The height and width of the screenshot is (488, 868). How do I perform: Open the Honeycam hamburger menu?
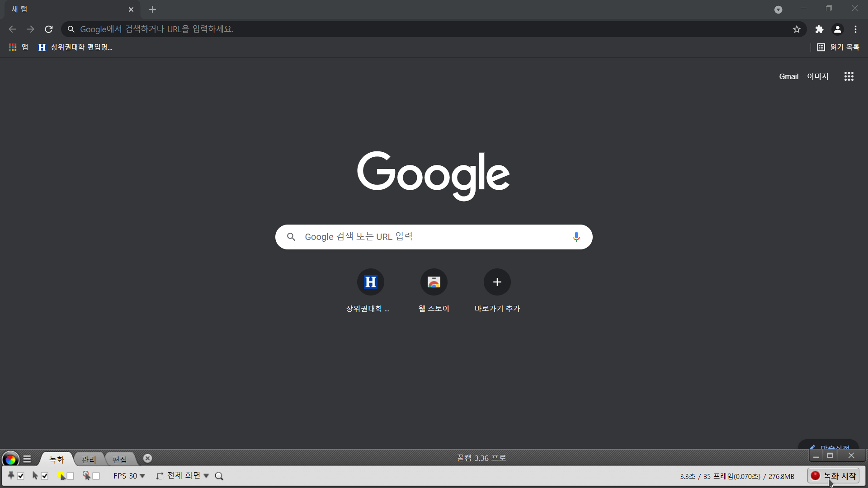27,459
